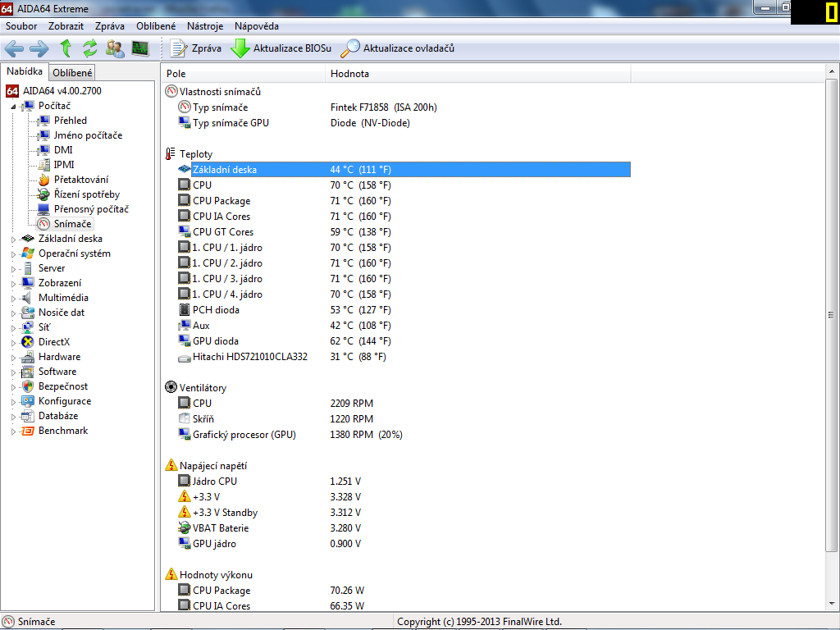Click the Hodnoty výkonu warning icon
The height and width of the screenshot is (630, 840).
(171, 574)
